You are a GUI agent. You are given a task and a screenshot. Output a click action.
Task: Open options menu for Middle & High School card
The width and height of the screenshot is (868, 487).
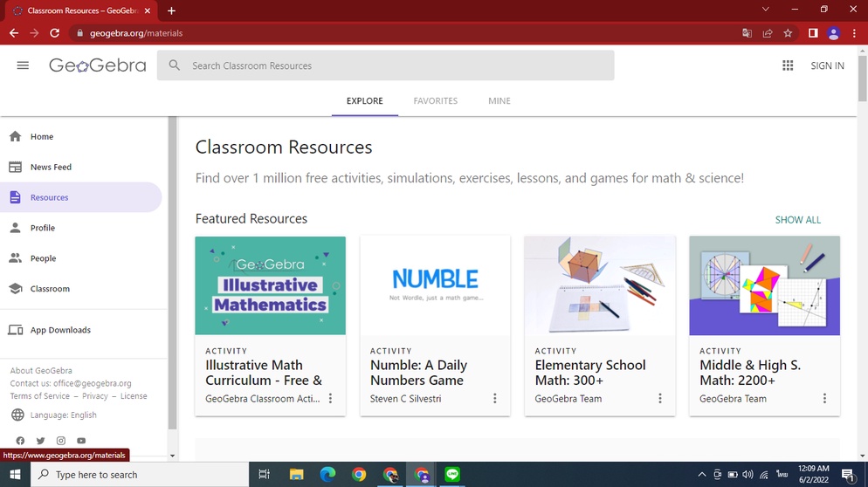tap(824, 399)
